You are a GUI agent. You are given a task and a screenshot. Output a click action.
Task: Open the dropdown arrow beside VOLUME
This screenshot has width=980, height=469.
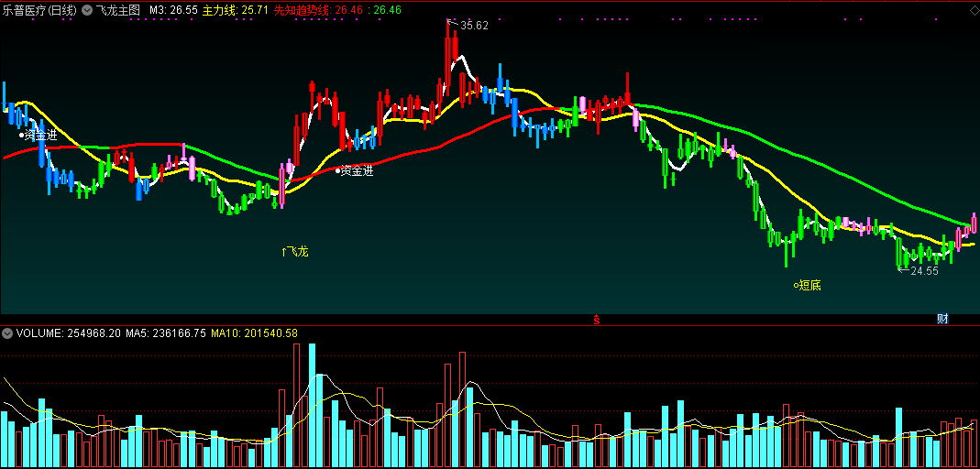(7, 333)
